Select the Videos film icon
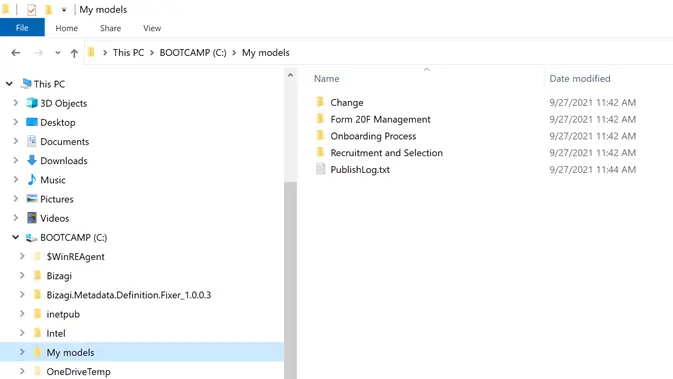The image size is (673, 379). click(x=32, y=218)
